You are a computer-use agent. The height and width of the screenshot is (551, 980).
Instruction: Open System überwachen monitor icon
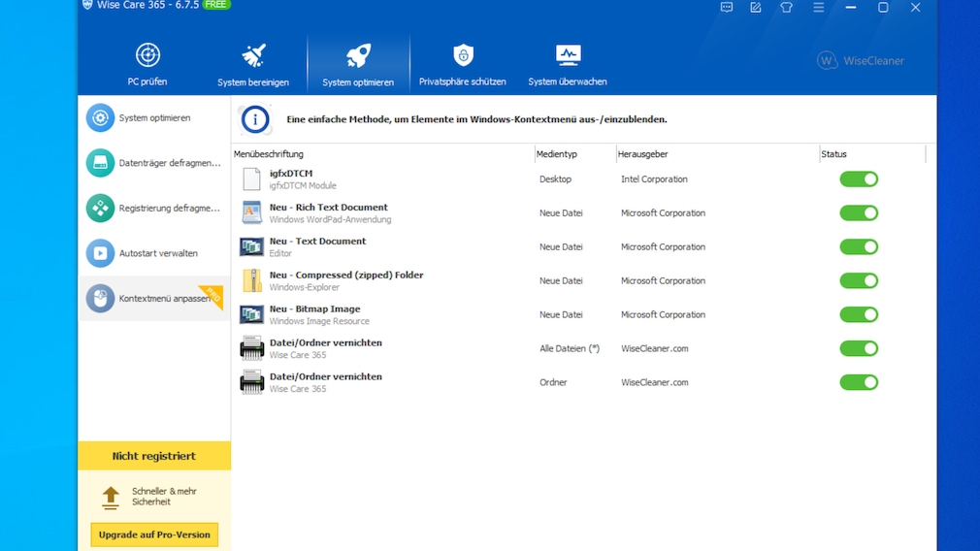click(x=568, y=55)
